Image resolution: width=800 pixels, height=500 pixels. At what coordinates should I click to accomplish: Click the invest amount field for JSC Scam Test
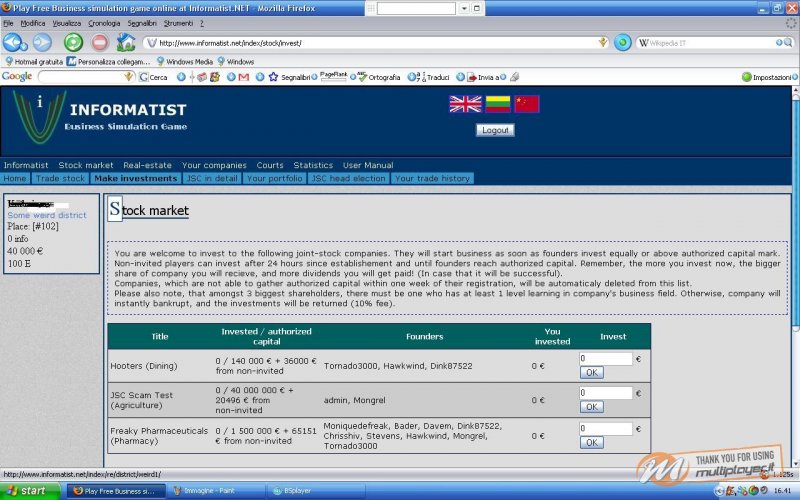tap(606, 393)
